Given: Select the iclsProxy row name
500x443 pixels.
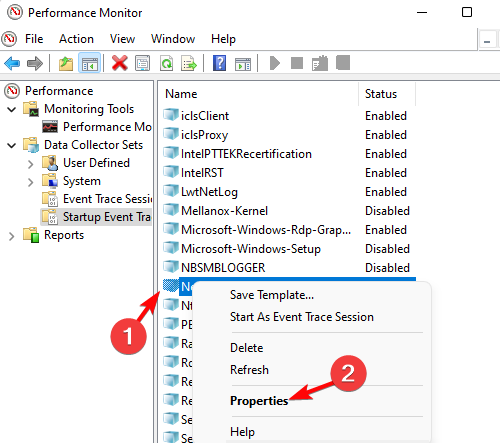Looking at the screenshot, I should [x=204, y=135].
